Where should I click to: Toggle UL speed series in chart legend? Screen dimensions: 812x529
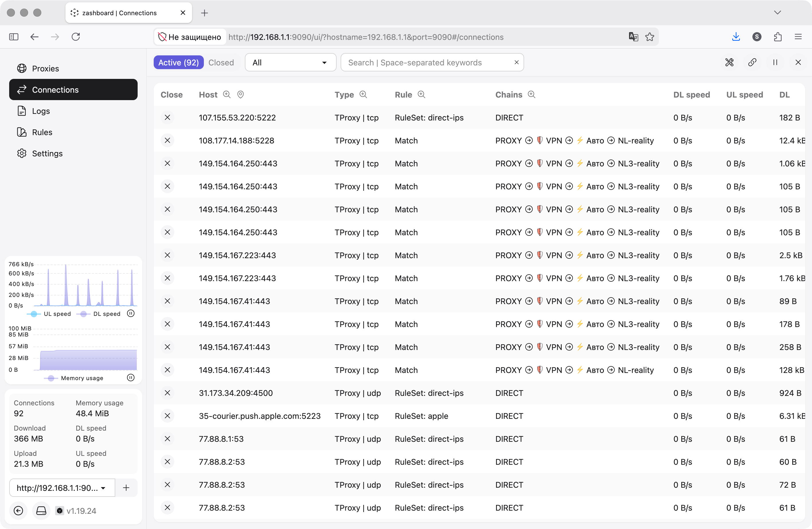49,314
